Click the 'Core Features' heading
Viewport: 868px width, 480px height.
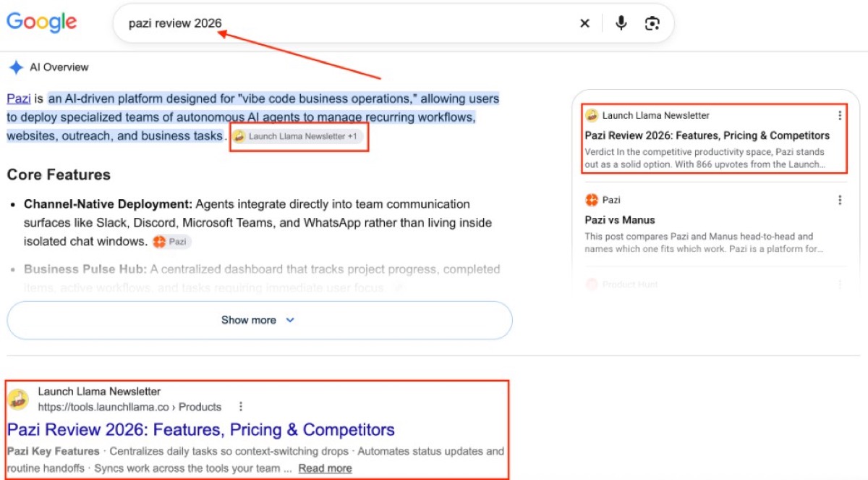59,174
